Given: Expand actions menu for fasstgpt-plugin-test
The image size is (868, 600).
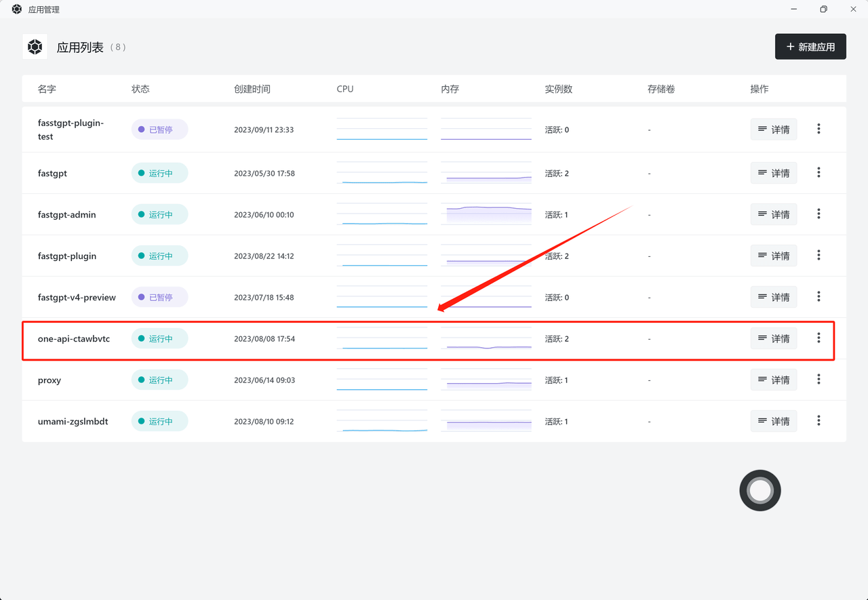Looking at the screenshot, I should coord(818,129).
